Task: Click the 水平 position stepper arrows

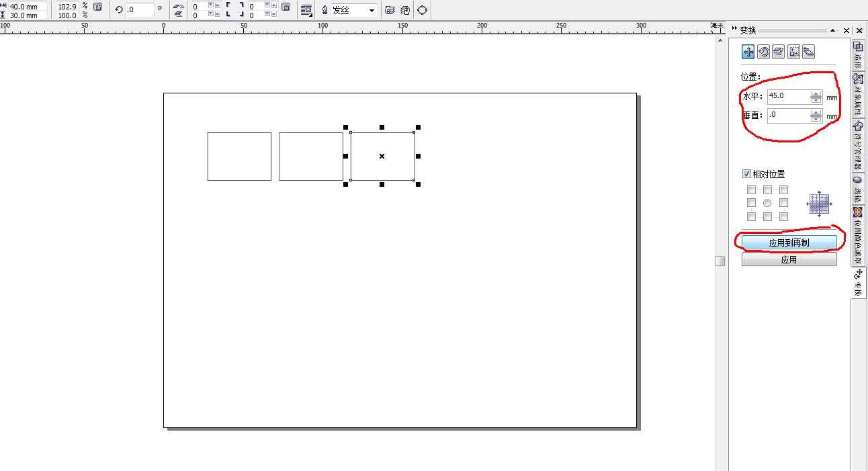Action: (x=816, y=97)
